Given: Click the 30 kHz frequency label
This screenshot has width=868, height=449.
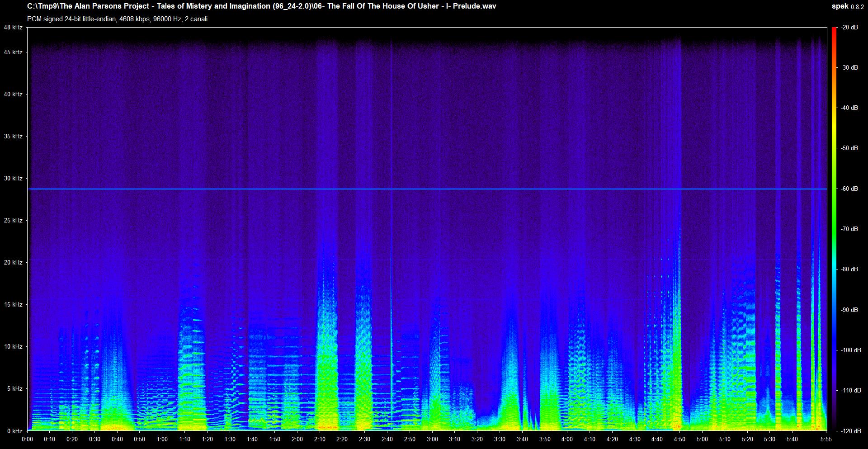Looking at the screenshot, I should 13,179.
